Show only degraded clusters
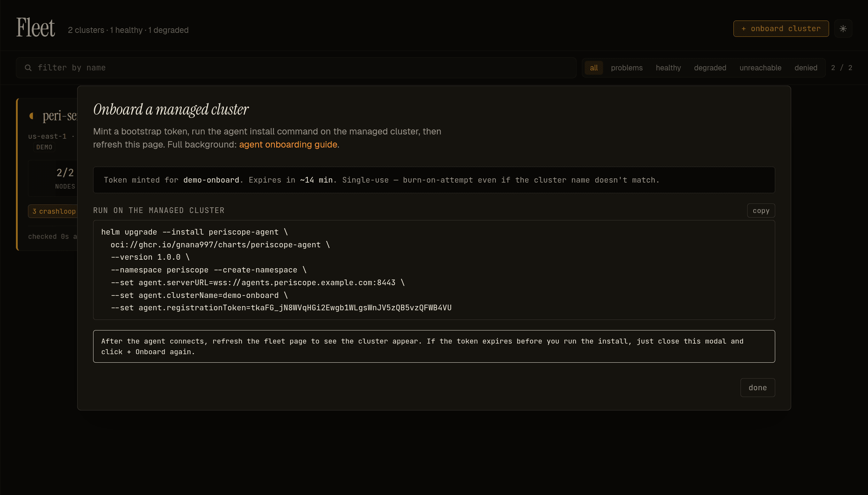This screenshot has width=868, height=495. point(710,68)
